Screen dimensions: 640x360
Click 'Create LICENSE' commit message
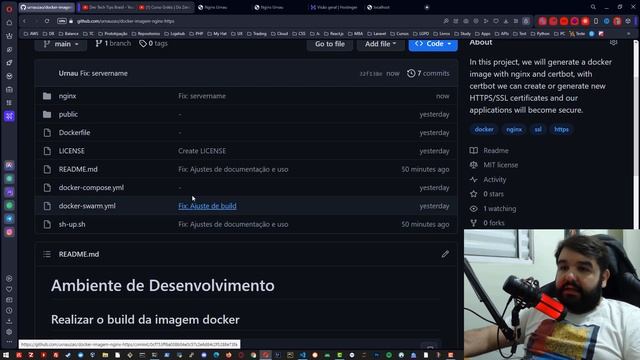point(202,151)
